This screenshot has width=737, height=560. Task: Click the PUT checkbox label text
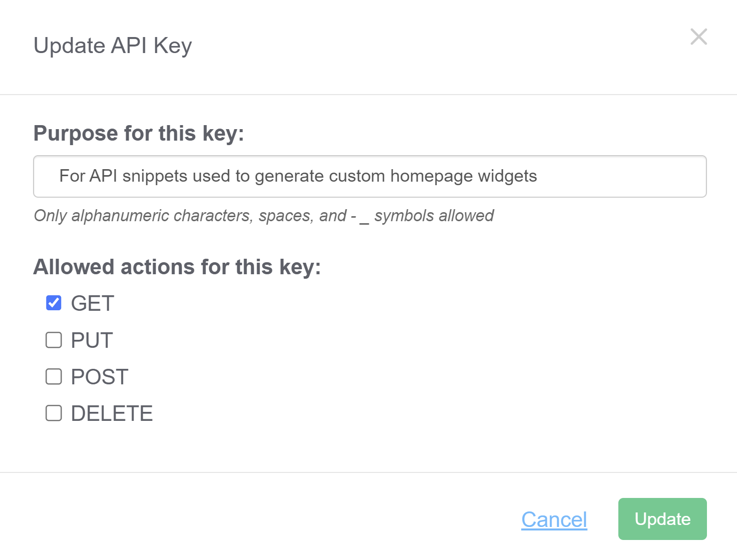92,340
